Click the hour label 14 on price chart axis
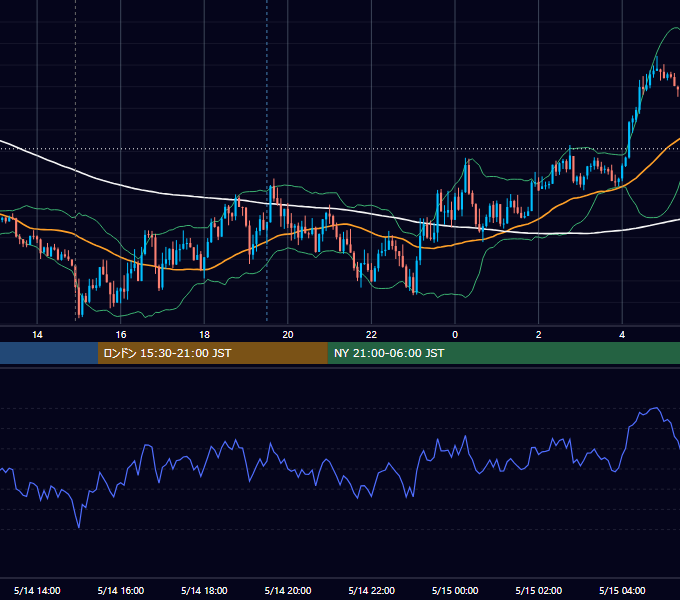 click(x=37, y=335)
